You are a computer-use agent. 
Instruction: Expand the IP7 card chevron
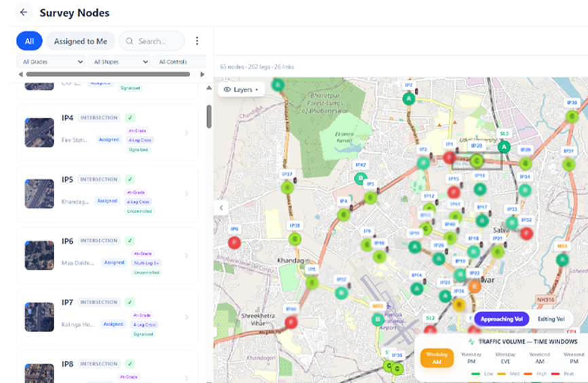point(186,317)
